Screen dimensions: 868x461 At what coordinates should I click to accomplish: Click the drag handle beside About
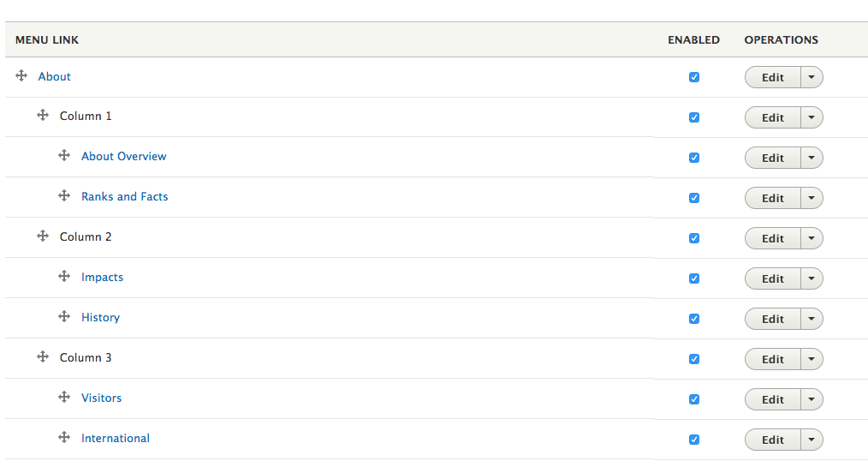(21, 76)
